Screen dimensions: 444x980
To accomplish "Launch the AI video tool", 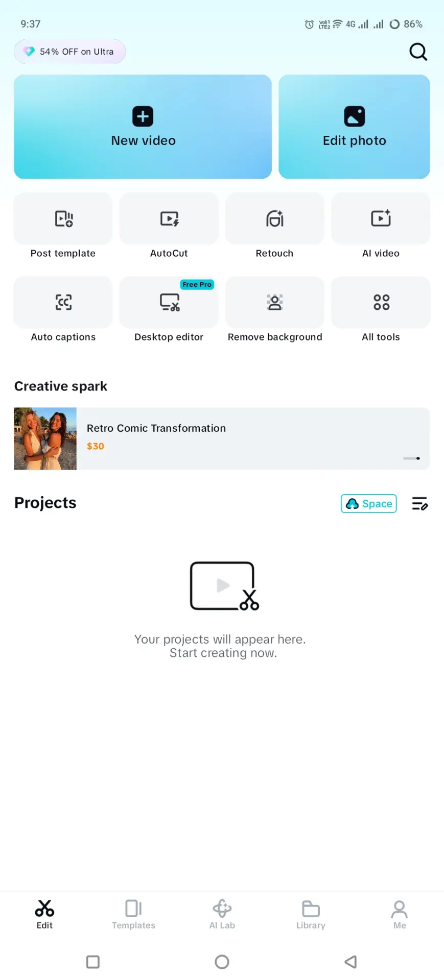I will pyautogui.click(x=381, y=218).
